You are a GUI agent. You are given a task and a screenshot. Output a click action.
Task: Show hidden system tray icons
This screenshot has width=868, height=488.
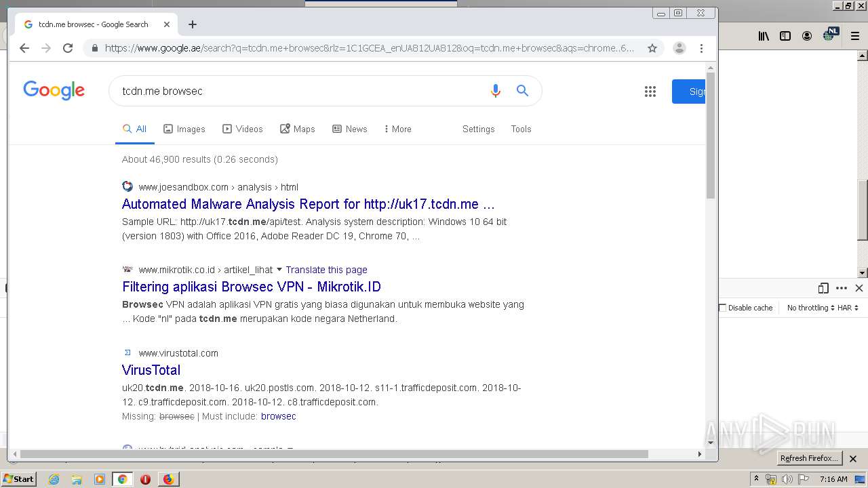[757, 479]
